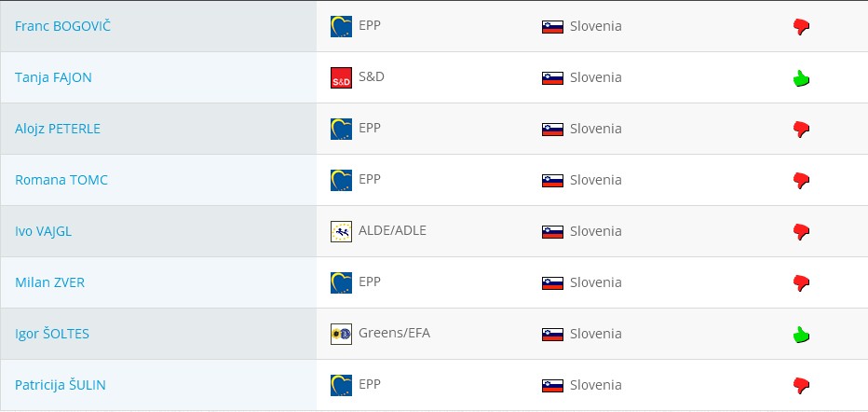Click the EPP logo in Romana TOMC's row
The image size is (868, 412).
(341, 180)
